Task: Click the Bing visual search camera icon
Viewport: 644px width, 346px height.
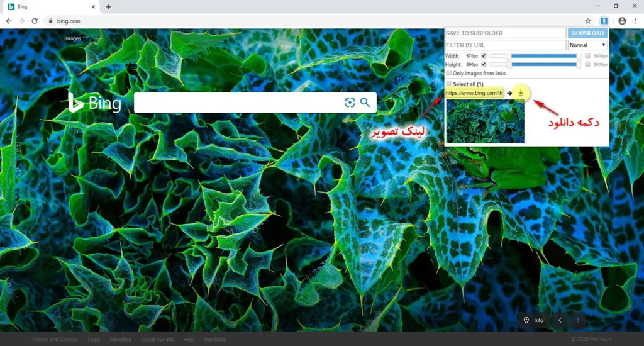Action: pyautogui.click(x=350, y=103)
